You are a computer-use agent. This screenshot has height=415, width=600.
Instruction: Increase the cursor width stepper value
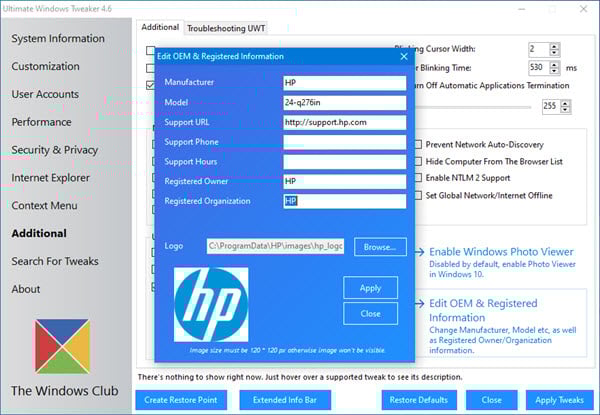[555, 45]
